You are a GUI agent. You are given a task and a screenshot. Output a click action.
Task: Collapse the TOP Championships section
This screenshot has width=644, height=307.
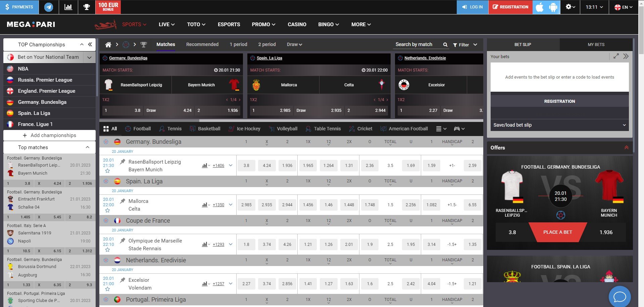82,44
